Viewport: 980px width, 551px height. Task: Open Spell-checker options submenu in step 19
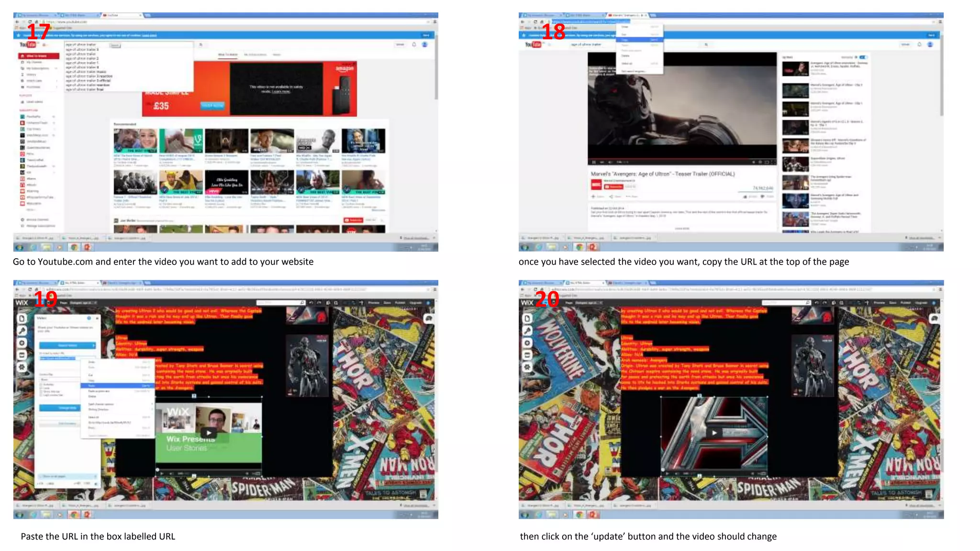click(117, 404)
